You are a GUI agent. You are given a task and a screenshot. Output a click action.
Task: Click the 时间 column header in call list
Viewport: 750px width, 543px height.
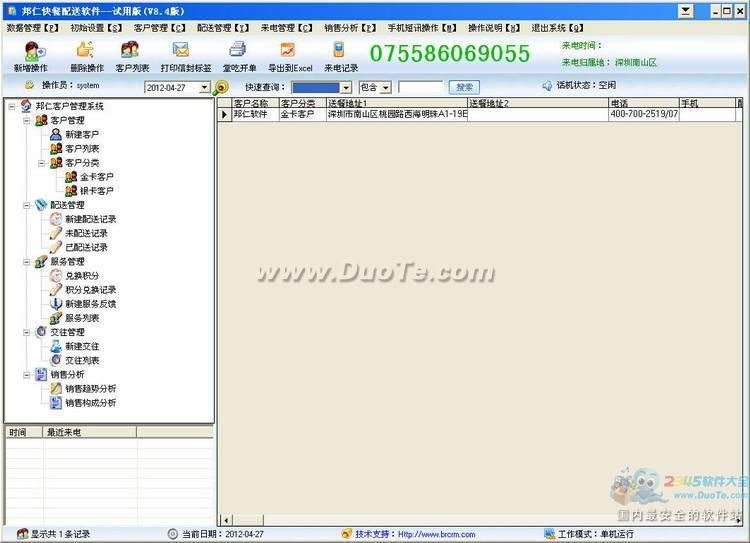[x=24, y=432]
